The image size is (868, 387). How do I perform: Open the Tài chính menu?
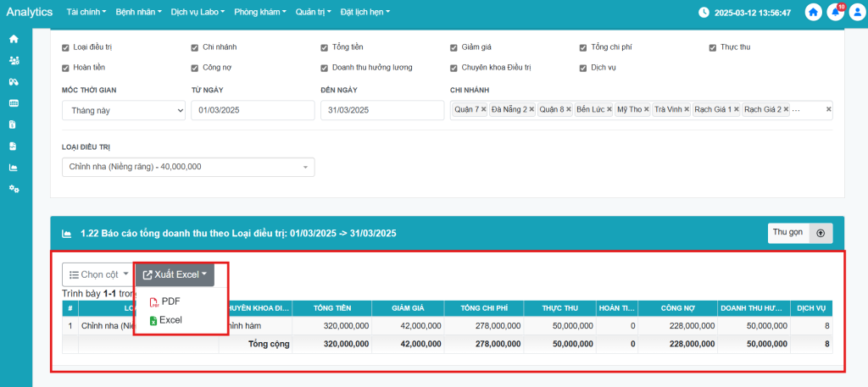pyautogui.click(x=86, y=13)
